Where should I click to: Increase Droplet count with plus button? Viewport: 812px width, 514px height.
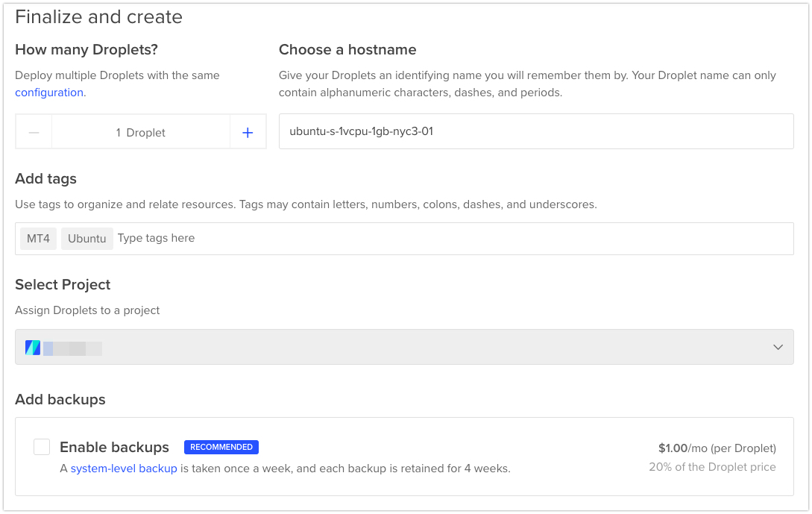point(248,132)
